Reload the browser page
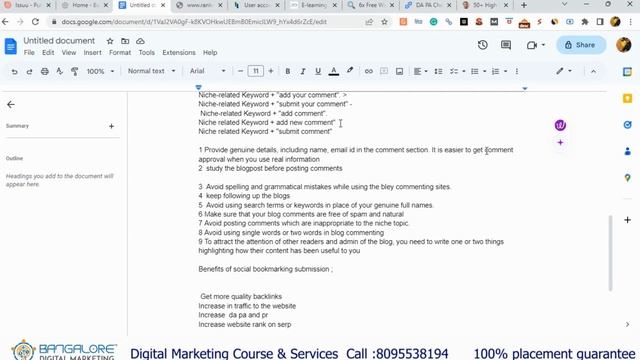 click(35, 22)
